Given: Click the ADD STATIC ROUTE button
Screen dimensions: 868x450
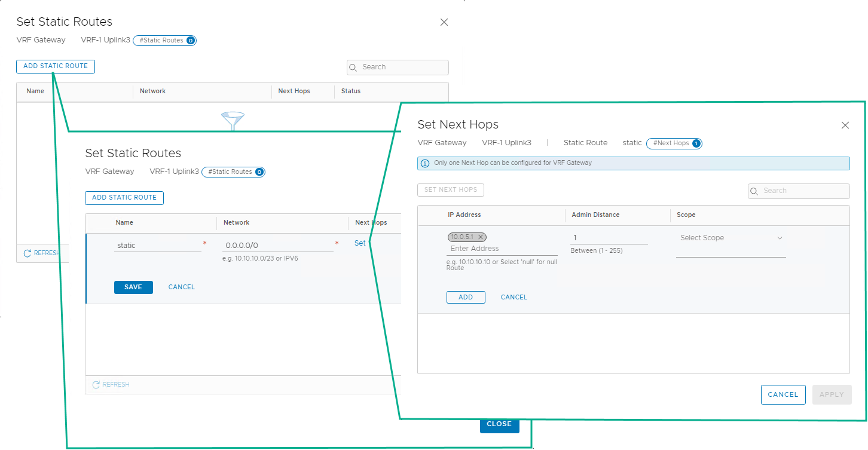Looking at the screenshot, I should coord(124,198).
